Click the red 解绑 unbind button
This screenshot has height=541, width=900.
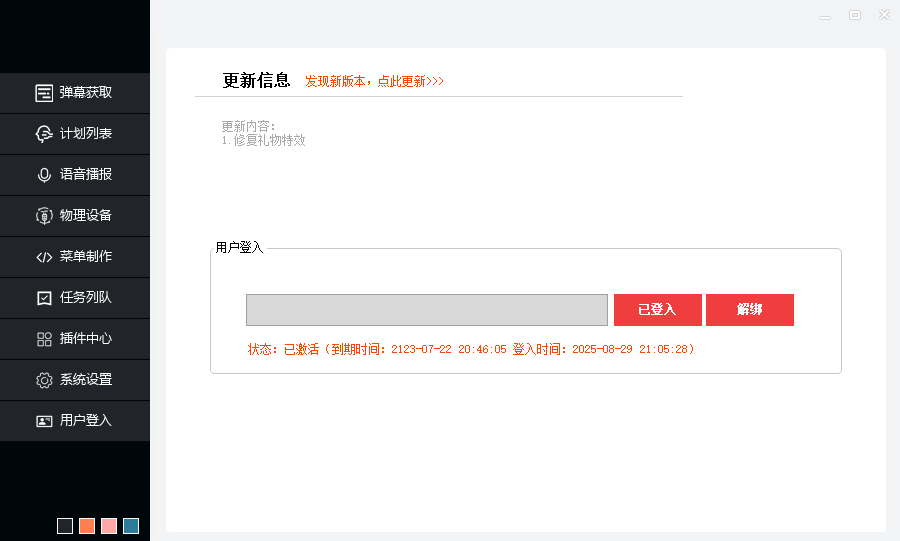749,310
